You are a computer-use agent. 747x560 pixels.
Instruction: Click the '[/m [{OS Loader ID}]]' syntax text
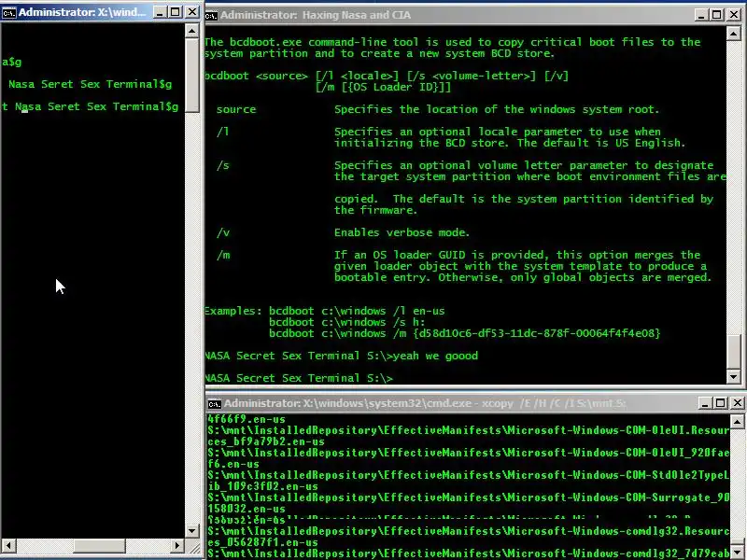click(x=383, y=87)
